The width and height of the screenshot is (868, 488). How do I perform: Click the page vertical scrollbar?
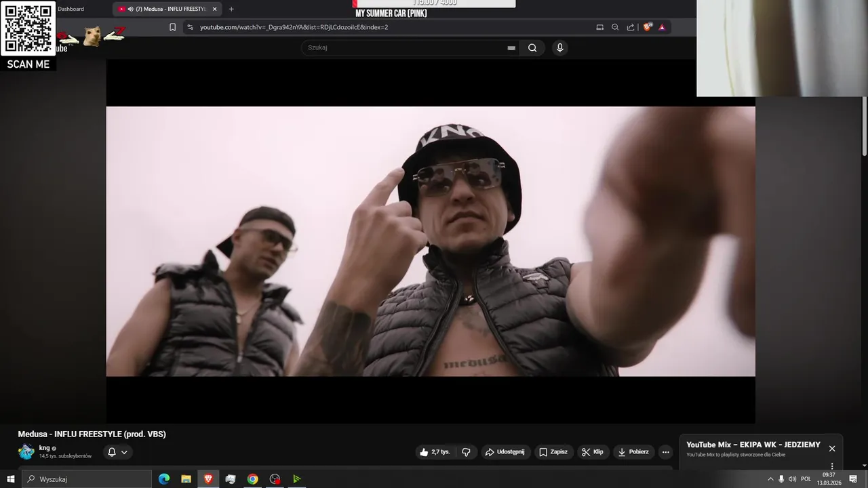click(x=865, y=126)
